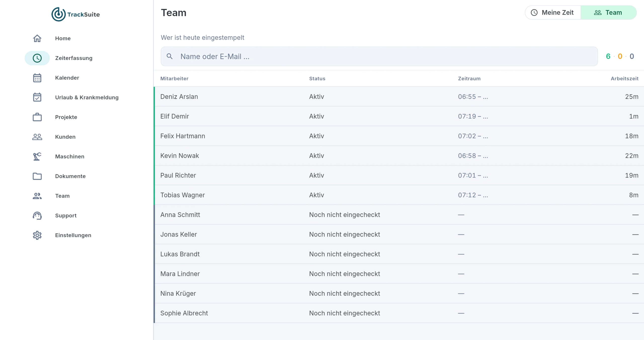
Task: Open the Projekte briefcase icon
Action: click(37, 117)
